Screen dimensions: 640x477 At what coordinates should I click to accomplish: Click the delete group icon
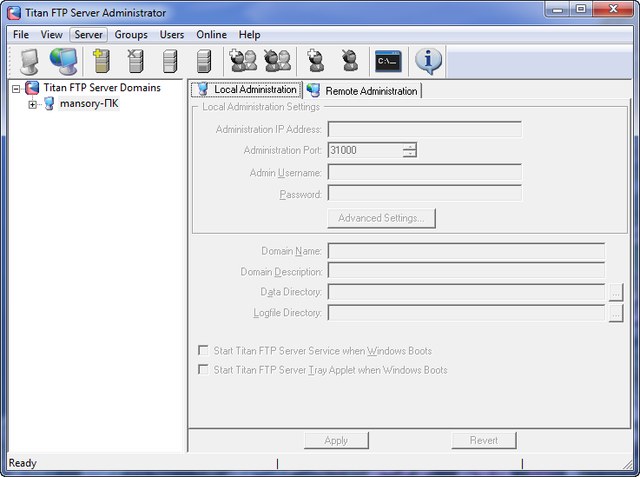[277, 61]
